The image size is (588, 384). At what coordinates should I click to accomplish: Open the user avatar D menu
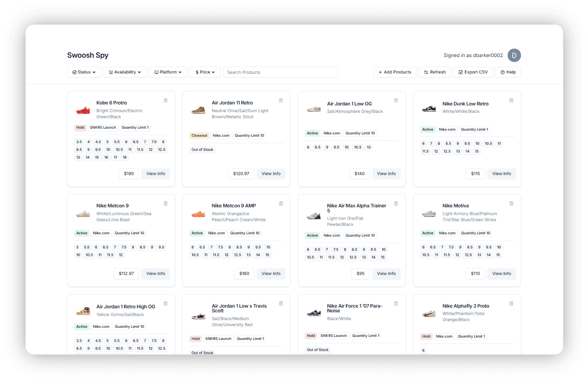pyautogui.click(x=514, y=56)
